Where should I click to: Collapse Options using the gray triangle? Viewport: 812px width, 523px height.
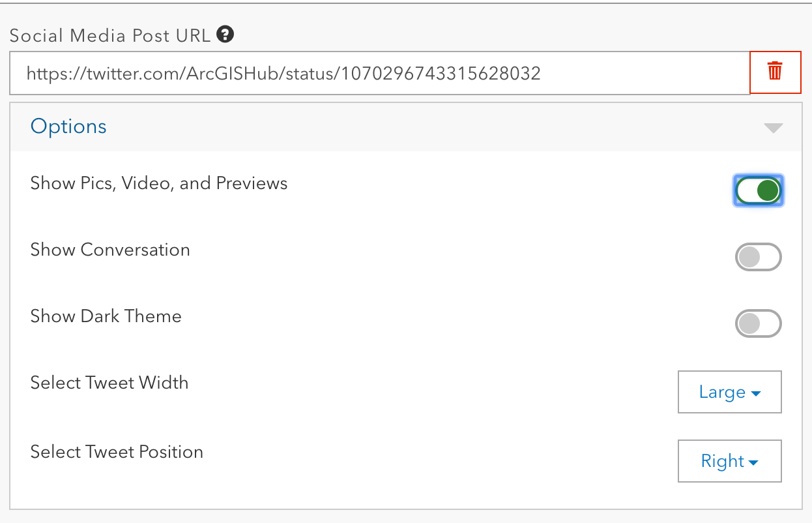click(773, 128)
